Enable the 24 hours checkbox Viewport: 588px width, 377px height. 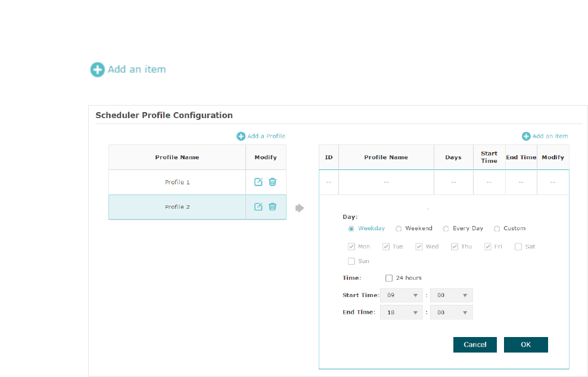tap(389, 278)
